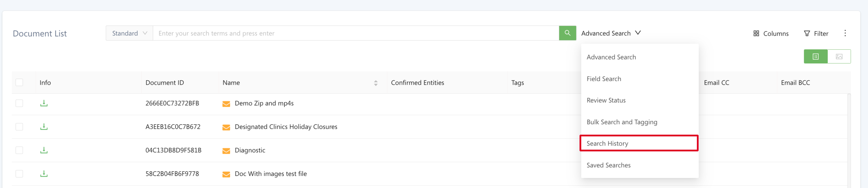Image resolution: width=868 pixels, height=188 pixels.
Task: Choose Search History from the menu
Action: point(607,143)
